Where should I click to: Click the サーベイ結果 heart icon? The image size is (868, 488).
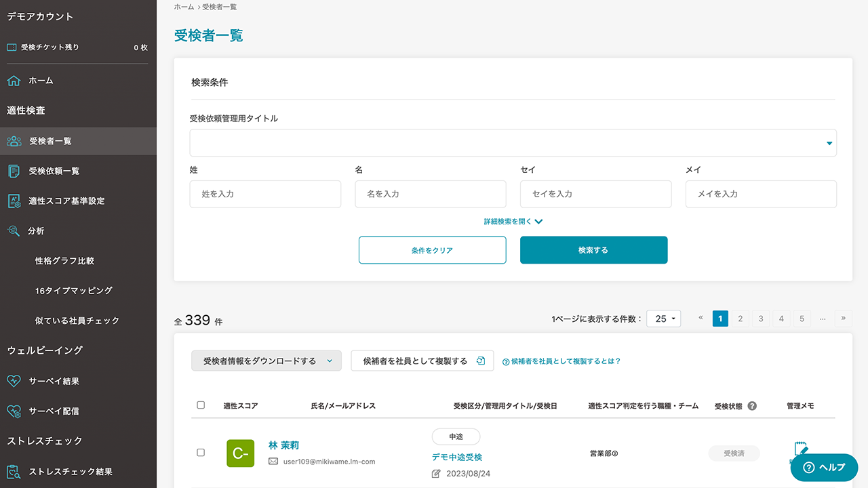[x=14, y=381]
